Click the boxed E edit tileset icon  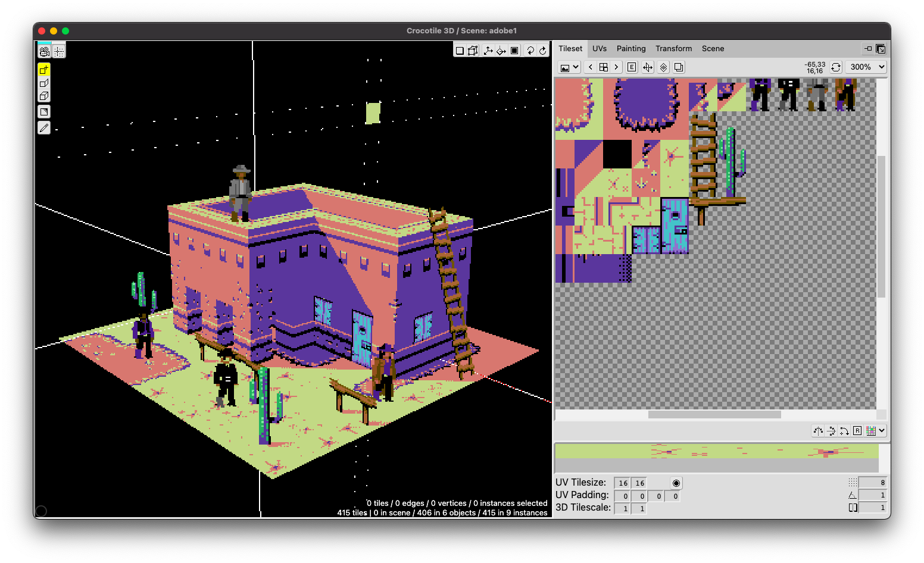632,67
